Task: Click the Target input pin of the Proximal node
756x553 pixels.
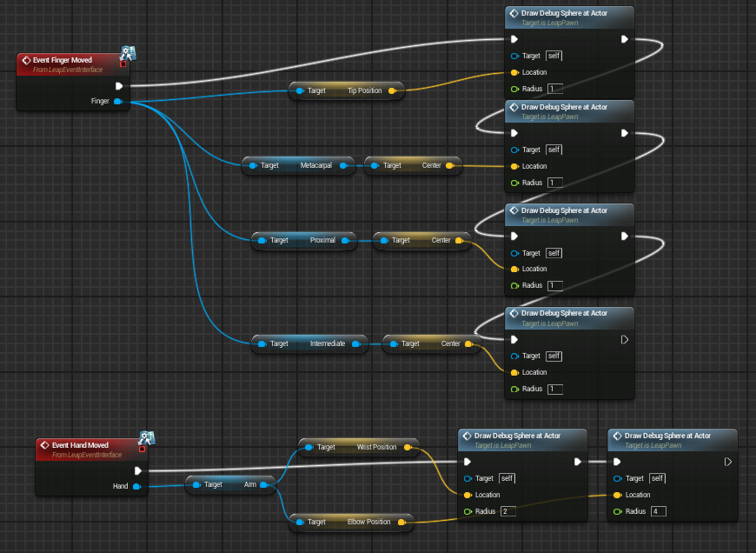Action: [262, 240]
